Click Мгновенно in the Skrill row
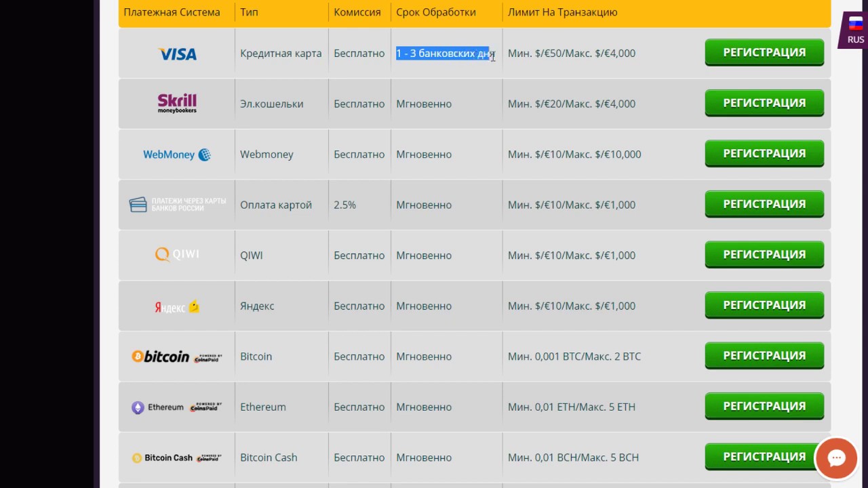Screen dimensions: 868x488 [424, 104]
